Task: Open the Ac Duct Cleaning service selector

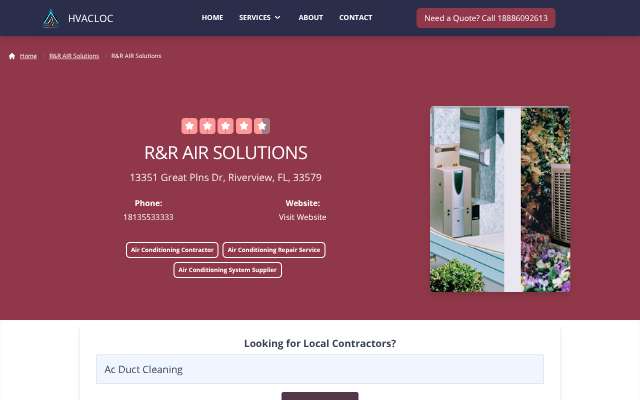Action: 320,369
